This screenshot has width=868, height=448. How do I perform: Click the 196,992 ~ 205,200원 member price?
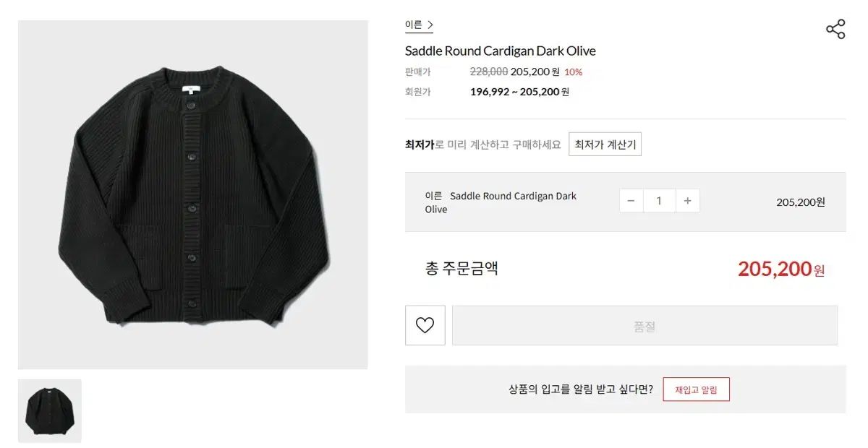(519, 92)
